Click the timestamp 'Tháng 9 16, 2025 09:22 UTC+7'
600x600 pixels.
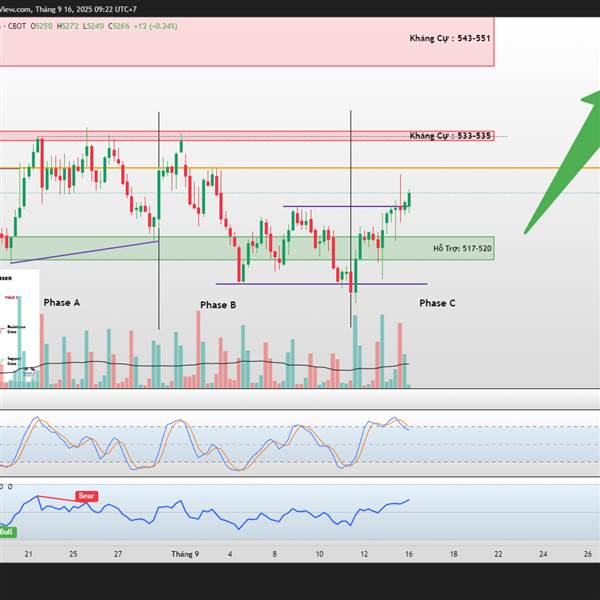[x=86, y=9]
